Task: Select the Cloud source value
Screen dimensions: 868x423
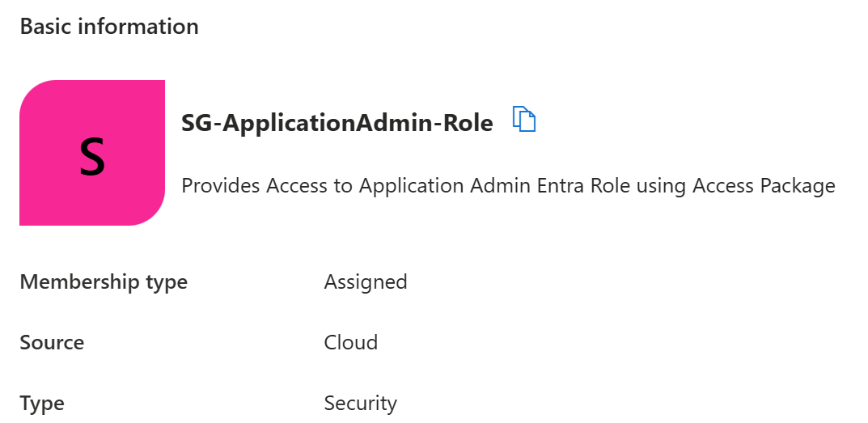Action: 351,343
